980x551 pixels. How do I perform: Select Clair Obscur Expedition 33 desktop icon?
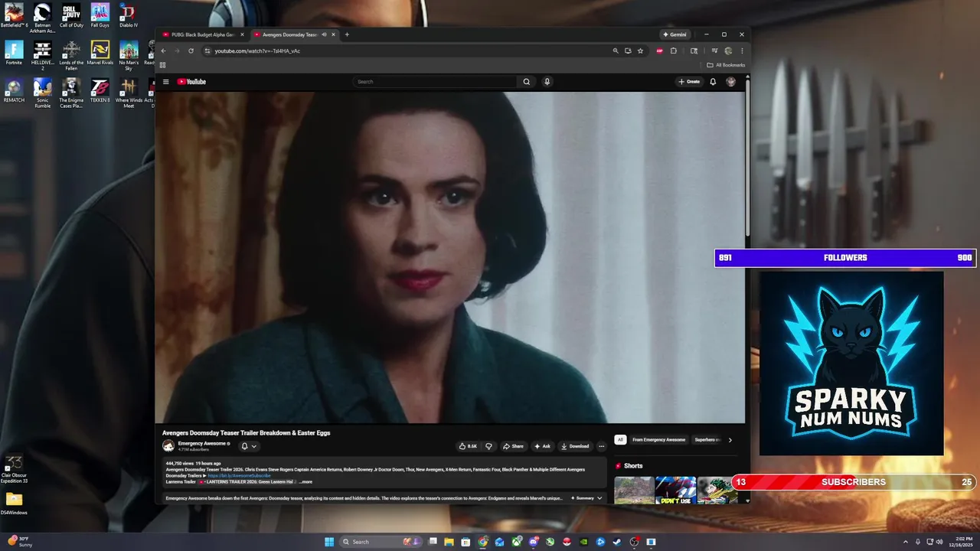tap(14, 469)
